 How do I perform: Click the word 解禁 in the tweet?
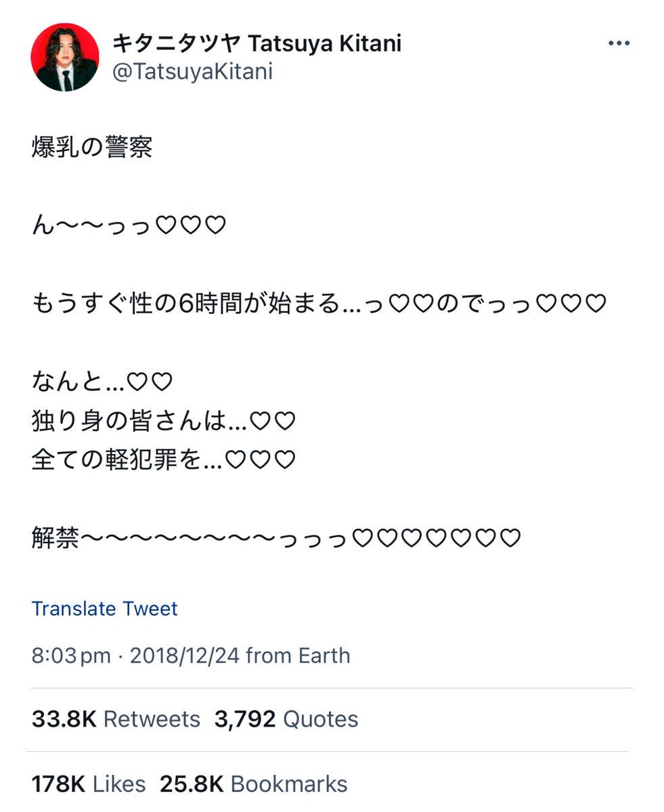(x=56, y=539)
